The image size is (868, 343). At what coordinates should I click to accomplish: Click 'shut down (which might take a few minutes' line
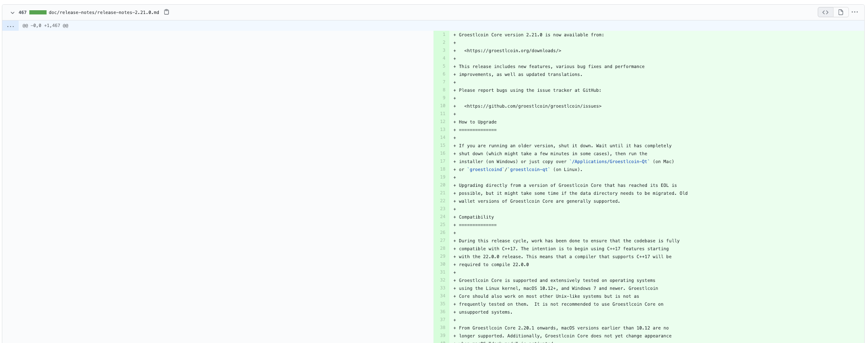click(553, 154)
